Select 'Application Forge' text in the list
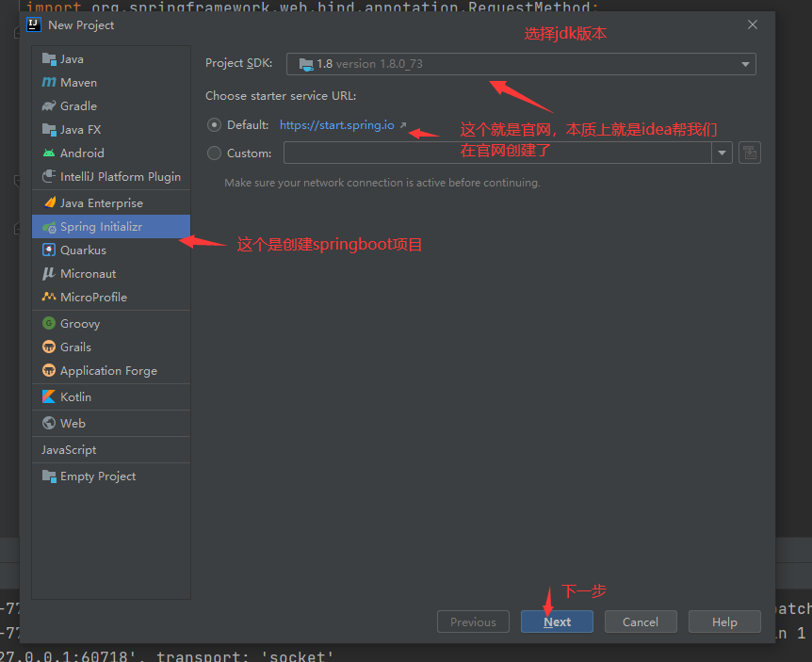 pos(108,371)
